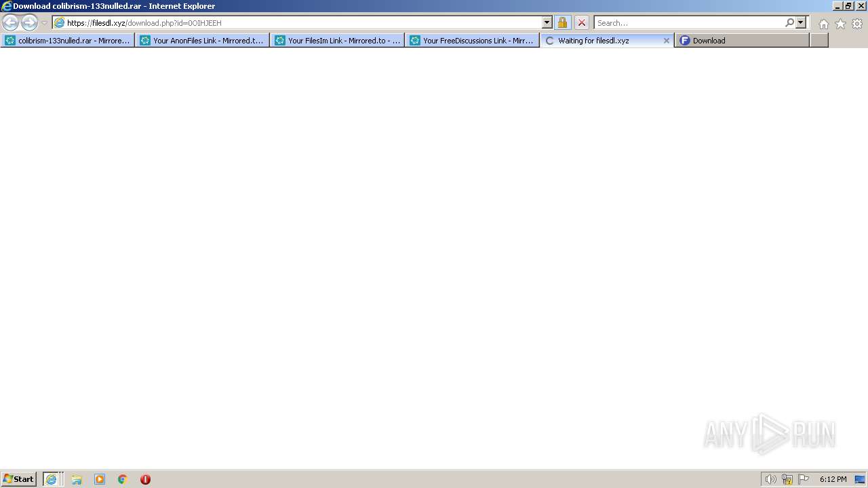
Task: Open Action Center flag tray icon
Action: pos(804,479)
